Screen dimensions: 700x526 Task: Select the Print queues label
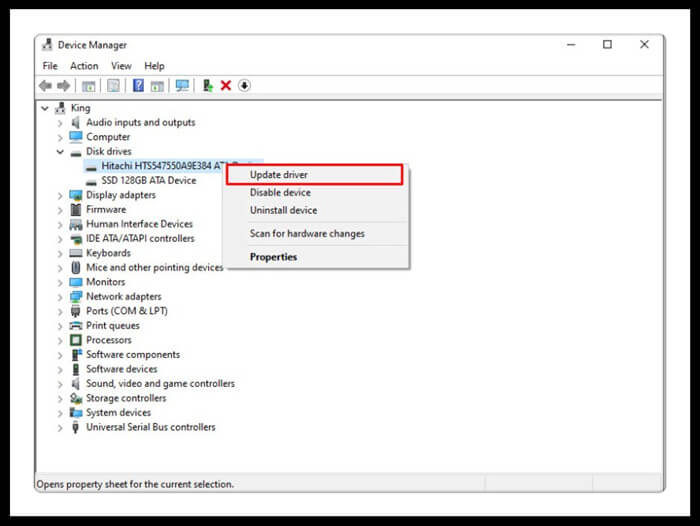[x=112, y=326]
